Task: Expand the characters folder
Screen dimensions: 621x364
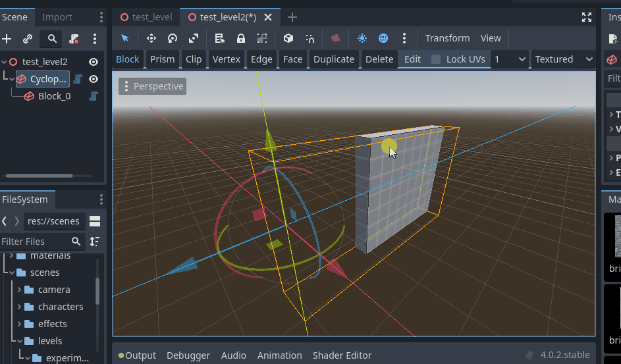Action: click(19, 307)
